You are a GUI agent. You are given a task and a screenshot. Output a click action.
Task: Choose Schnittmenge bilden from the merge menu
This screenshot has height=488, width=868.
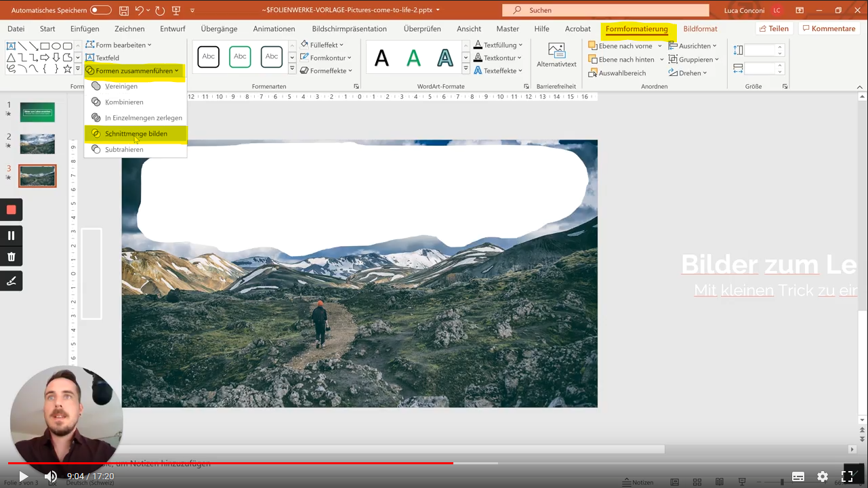coord(136,134)
